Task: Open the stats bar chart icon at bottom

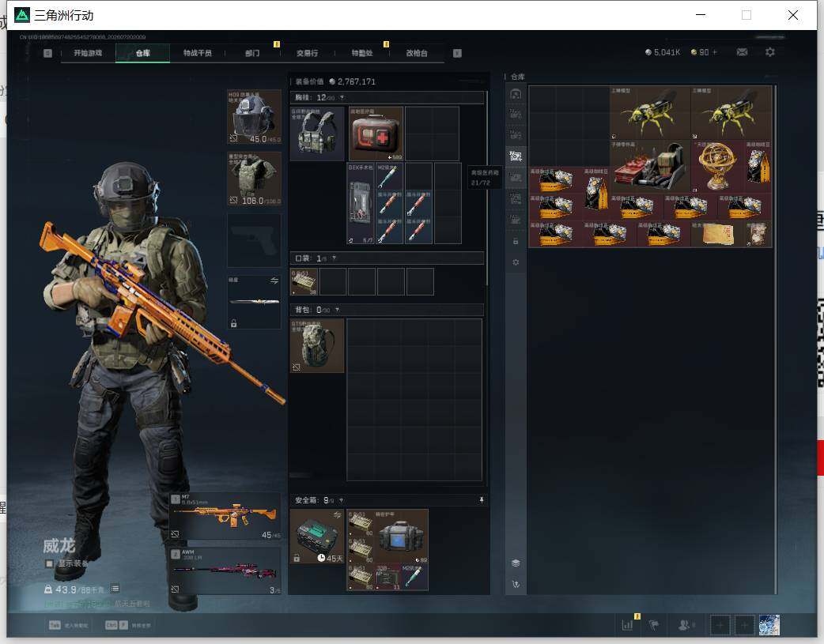Action: [x=627, y=625]
